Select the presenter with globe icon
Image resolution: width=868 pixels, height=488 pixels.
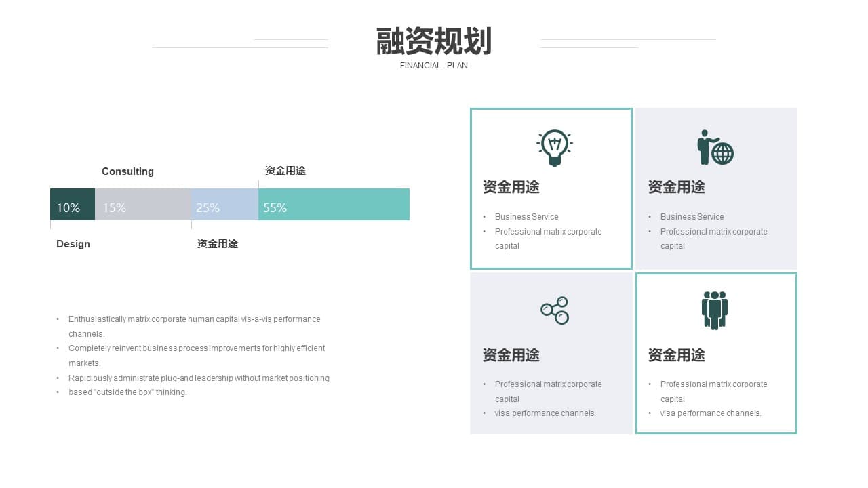pyautogui.click(x=715, y=147)
